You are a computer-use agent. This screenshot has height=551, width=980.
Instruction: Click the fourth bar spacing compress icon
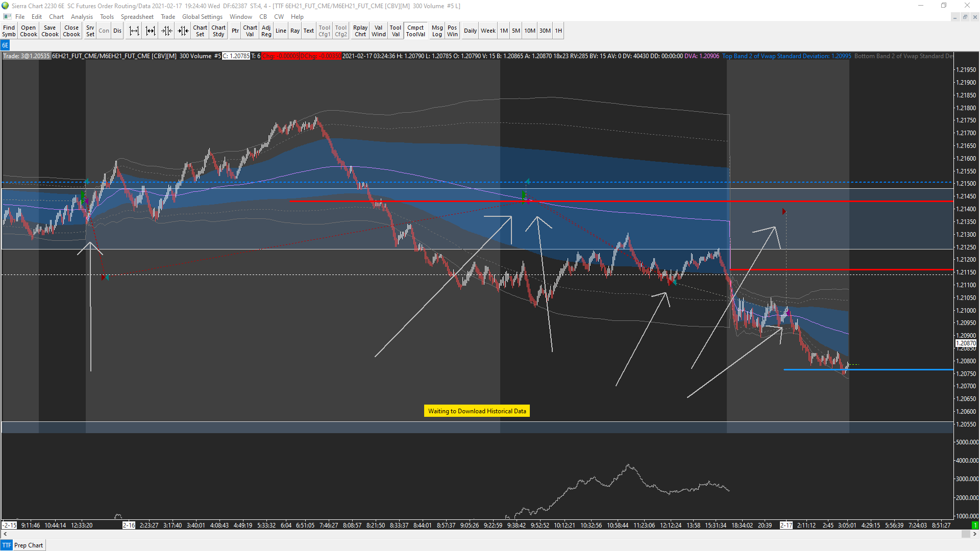(183, 31)
